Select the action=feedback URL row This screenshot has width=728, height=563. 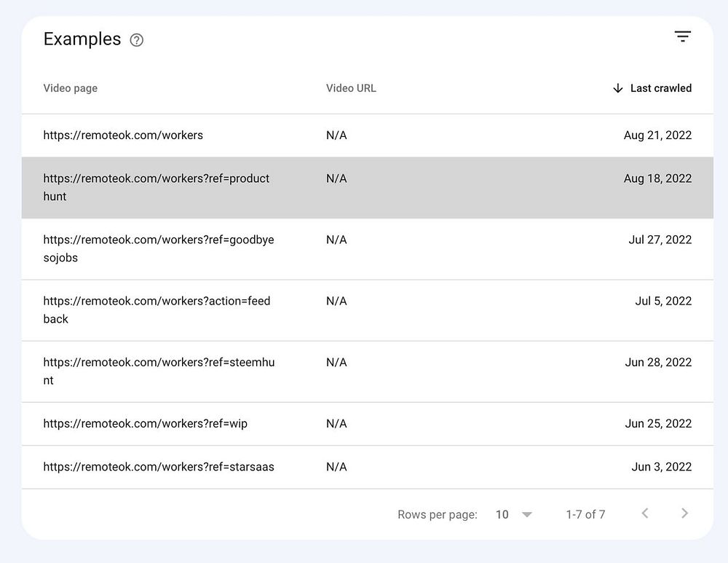pos(157,310)
